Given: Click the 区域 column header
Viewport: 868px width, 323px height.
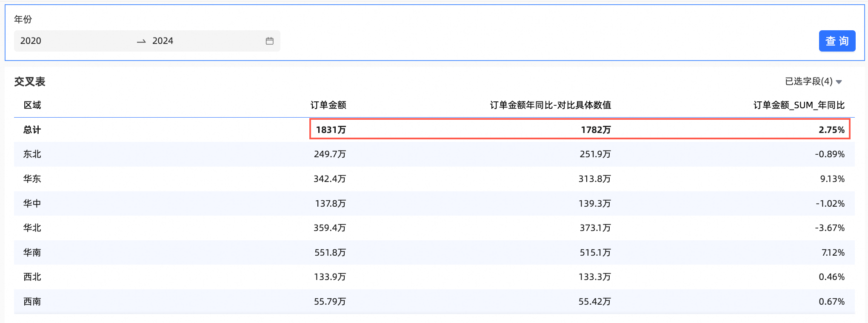Looking at the screenshot, I should coord(32,105).
